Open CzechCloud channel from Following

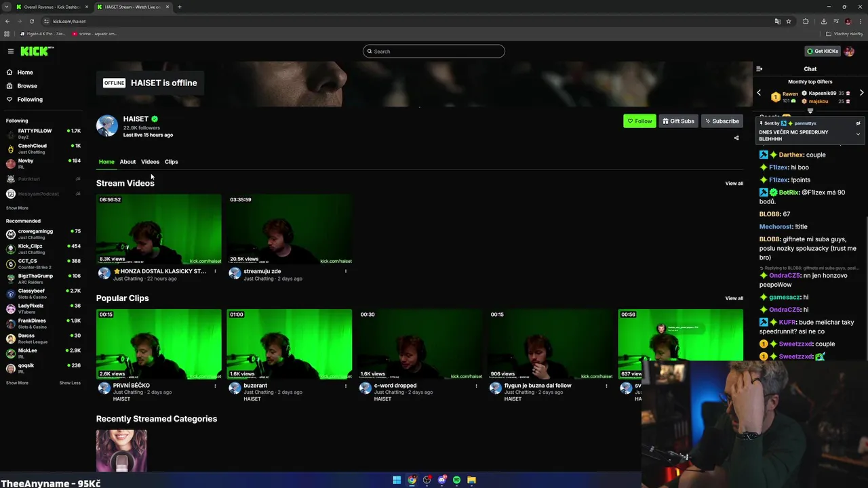pyautogui.click(x=42, y=148)
